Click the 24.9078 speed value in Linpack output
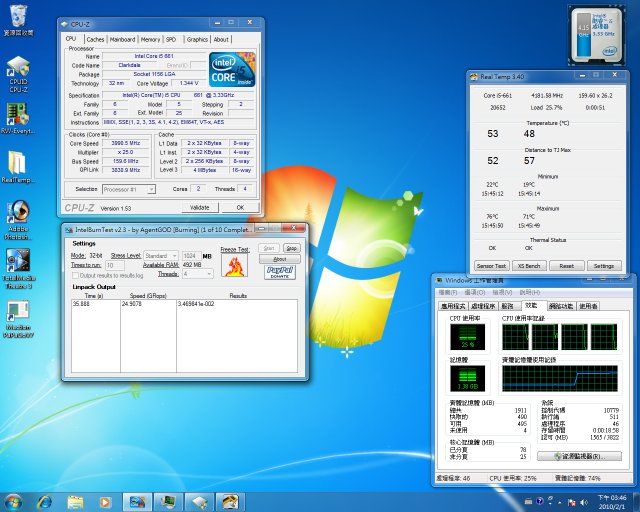Viewport: 640px width, 512px height. pos(131,304)
